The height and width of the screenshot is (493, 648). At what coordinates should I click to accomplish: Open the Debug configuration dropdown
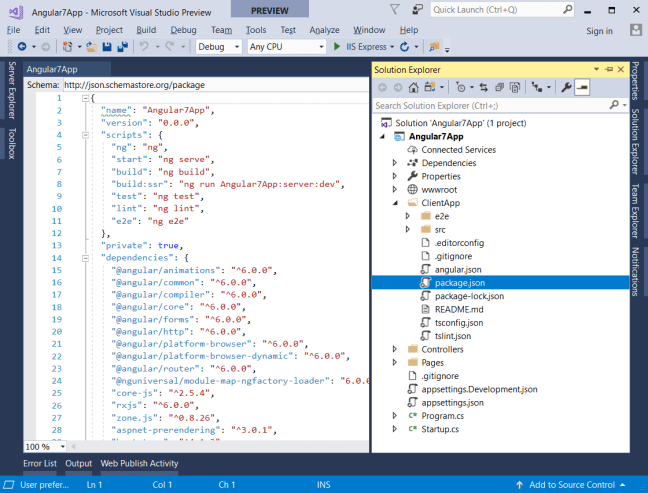pyautogui.click(x=219, y=47)
